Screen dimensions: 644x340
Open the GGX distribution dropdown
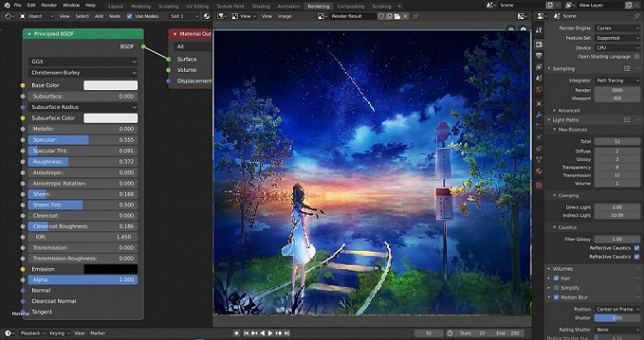tap(83, 61)
